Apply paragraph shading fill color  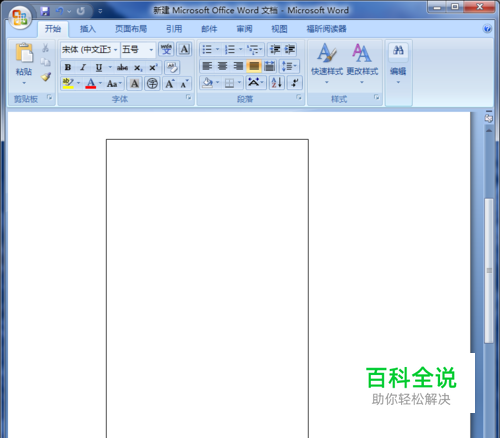pos(207,82)
